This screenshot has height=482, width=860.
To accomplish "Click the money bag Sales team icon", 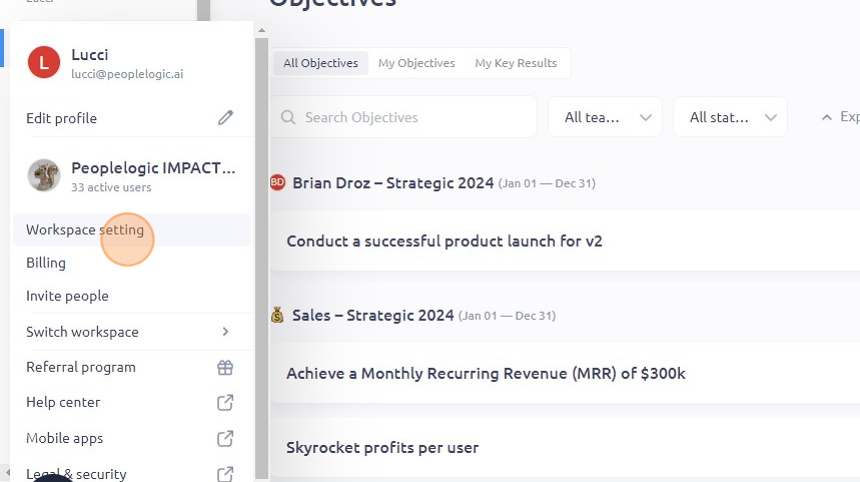I will click(278, 315).
